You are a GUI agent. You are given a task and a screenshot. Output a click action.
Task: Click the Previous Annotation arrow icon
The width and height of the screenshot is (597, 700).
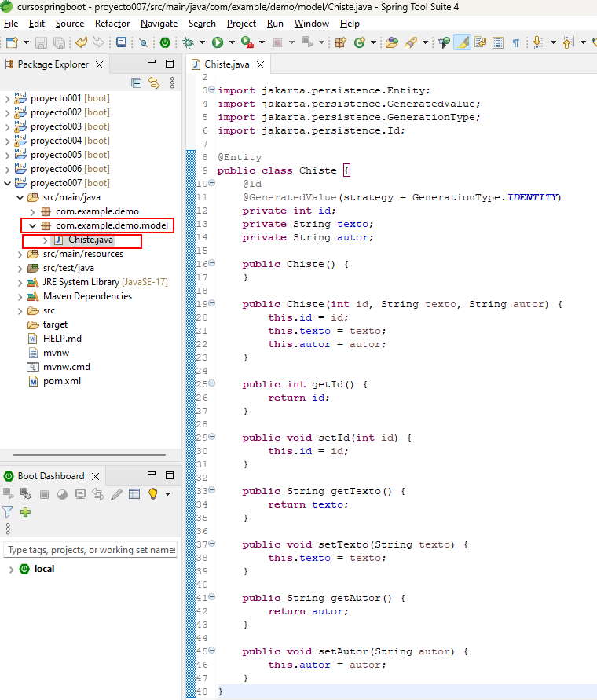point(567,42)
